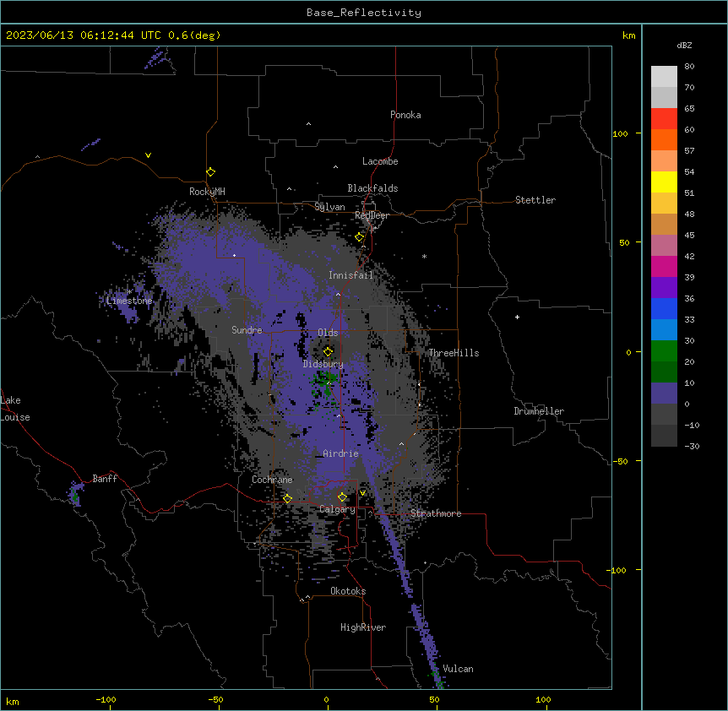
Task: Click the white plus marker north of Drumheller
Action: [x=517, y=317]
